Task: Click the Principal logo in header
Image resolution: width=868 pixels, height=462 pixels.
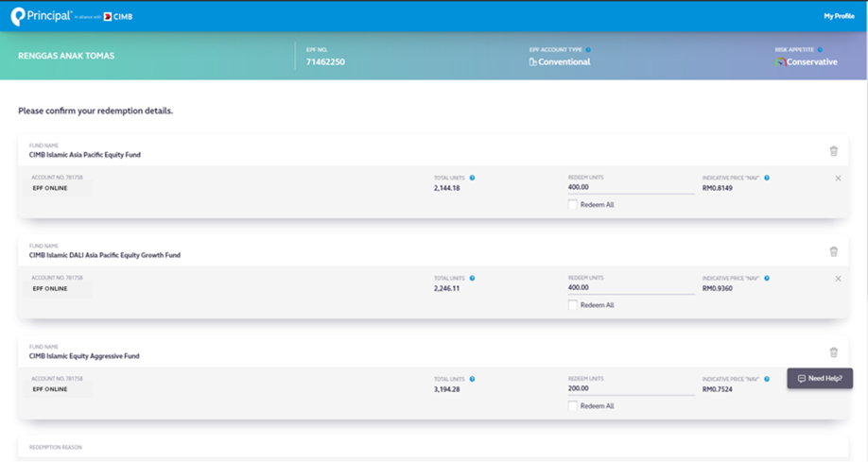Action: pyautogui.click(x=41, y=17)
